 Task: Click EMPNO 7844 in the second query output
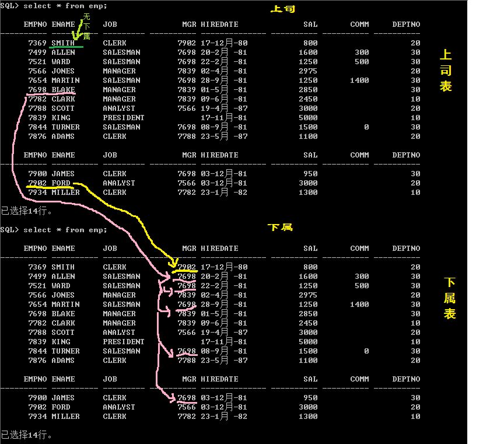click(x=37, y=351)
